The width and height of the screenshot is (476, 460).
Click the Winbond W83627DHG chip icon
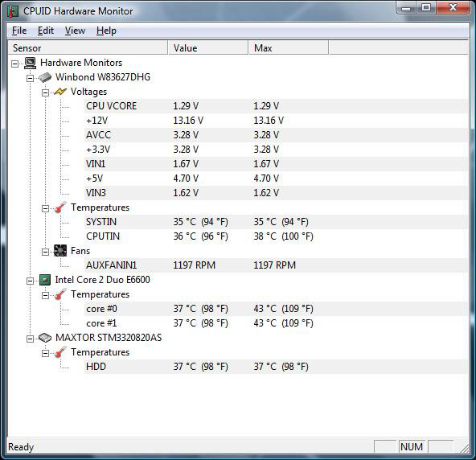[x=45, y=77]
